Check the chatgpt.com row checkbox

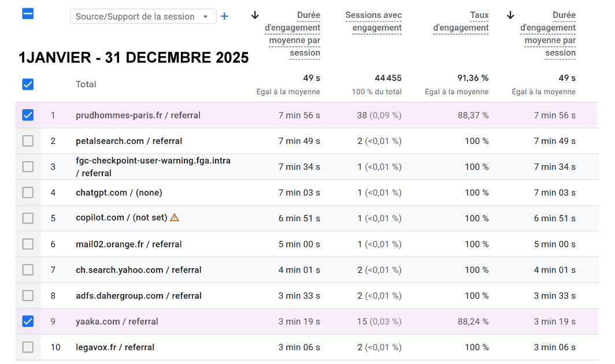coord(28,192)
